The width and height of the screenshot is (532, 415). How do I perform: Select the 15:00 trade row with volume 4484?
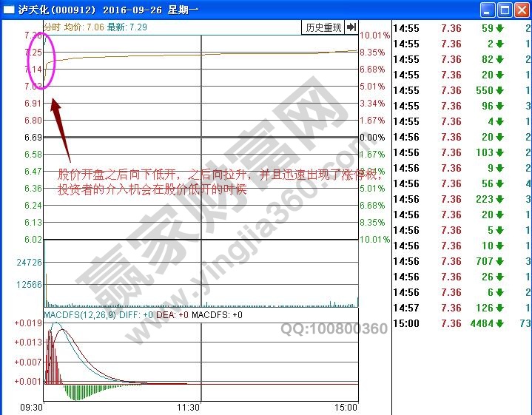point(459,323)
